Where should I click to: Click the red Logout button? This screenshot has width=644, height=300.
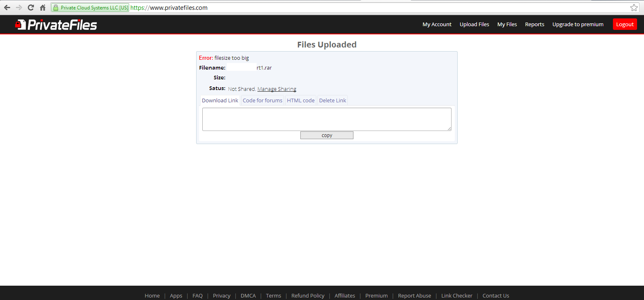pos(624,25)
